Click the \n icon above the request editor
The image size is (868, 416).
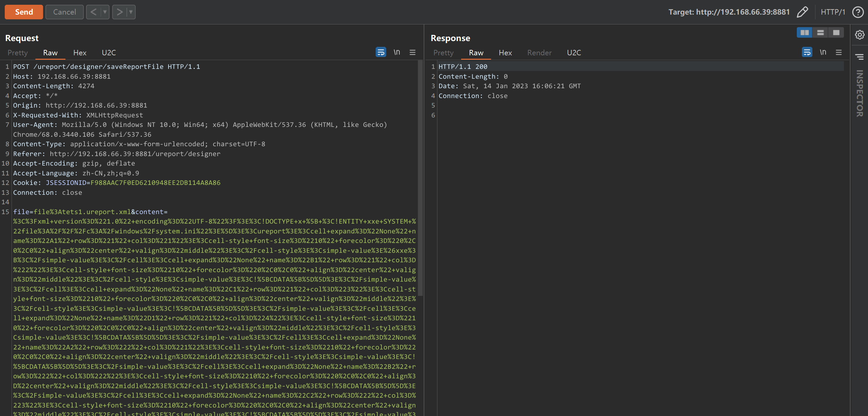pos(397,52)
